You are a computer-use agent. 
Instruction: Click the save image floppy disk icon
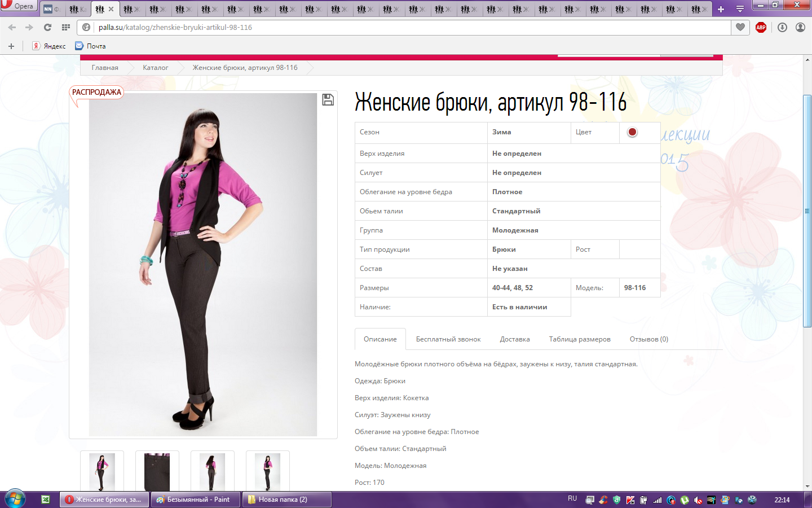click(328, 100)
